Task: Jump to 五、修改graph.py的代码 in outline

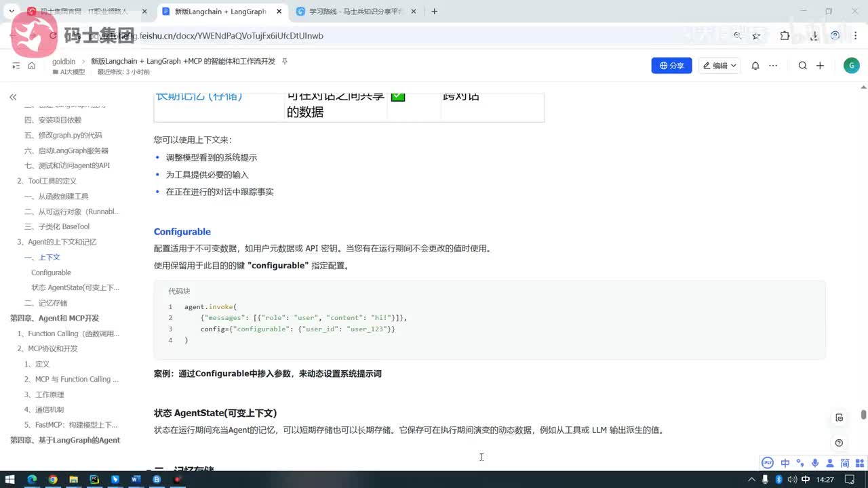Action: click(x=63, y=136)
